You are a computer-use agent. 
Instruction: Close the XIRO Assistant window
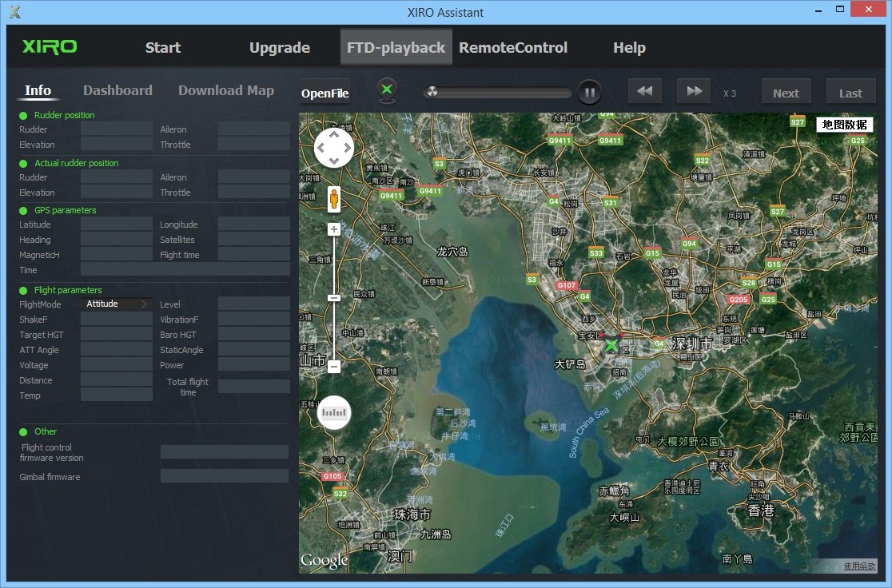[x=868, y=9]
